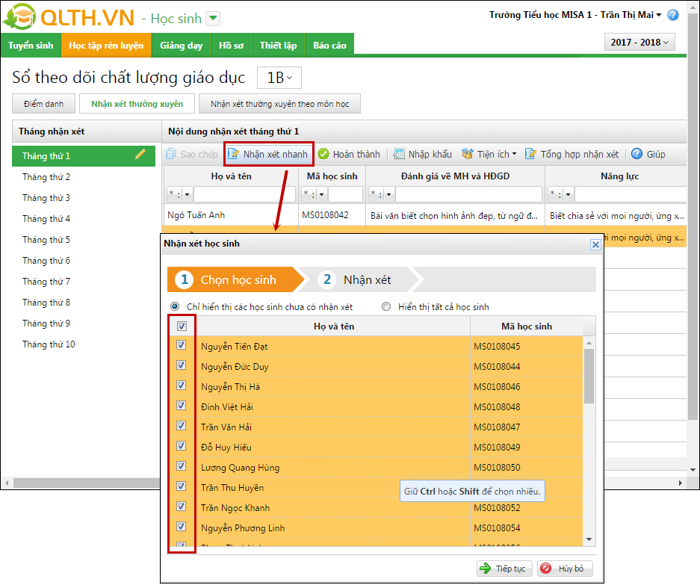Uncheck Trần Ngọc Khanh checkbox

[182, 507]
